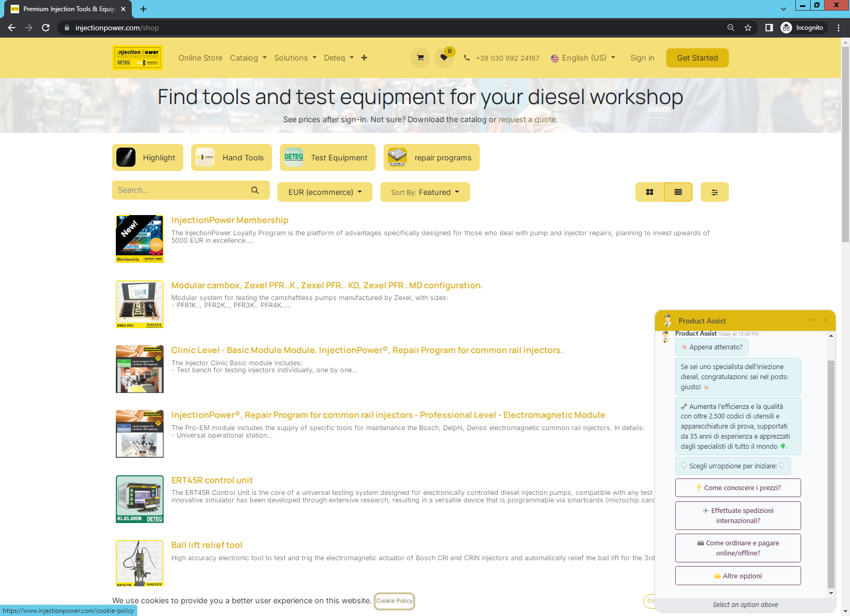Minimize the Product Assist chat window
This screenshot has height=616, width=850.
[x=812, y=320]
